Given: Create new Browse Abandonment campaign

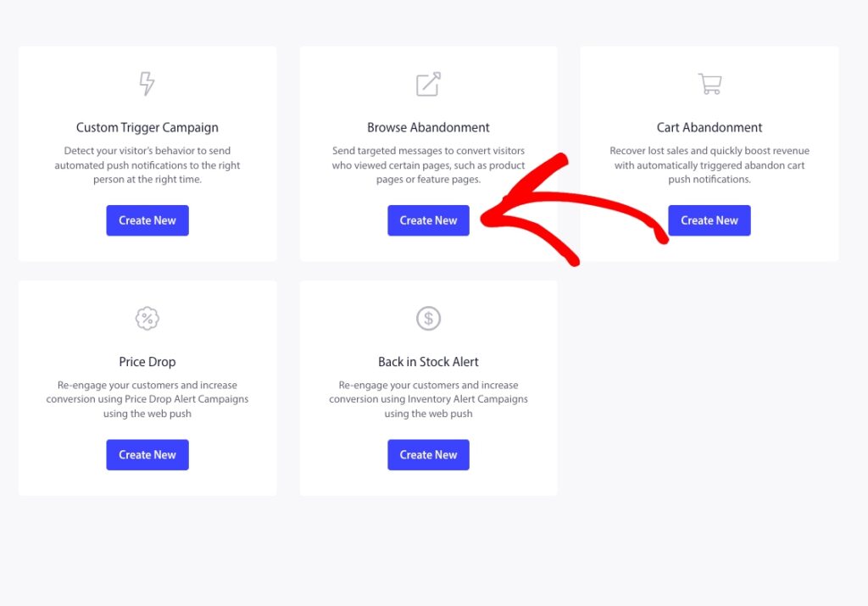Looking at the screenshot, I should point(428,220).
